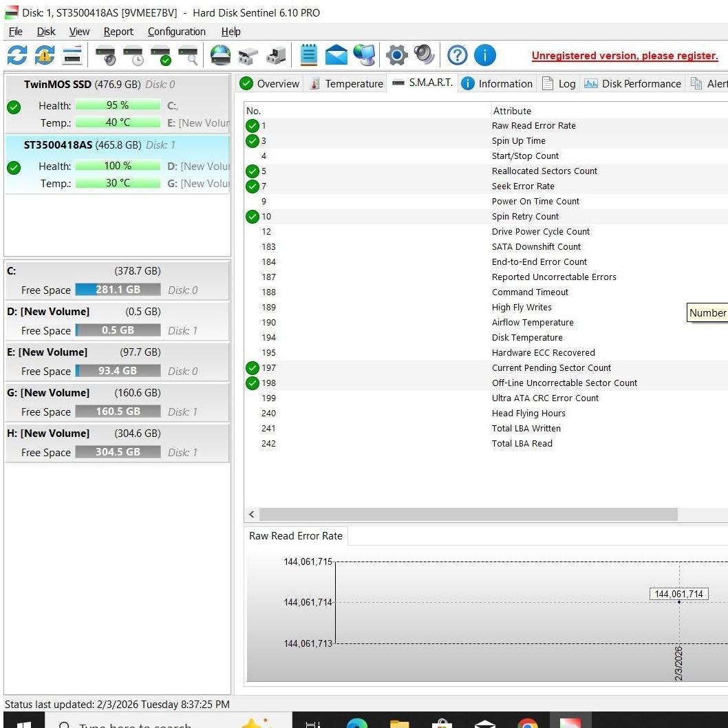Open the blue notepad report icon

[x=309, y=55]
